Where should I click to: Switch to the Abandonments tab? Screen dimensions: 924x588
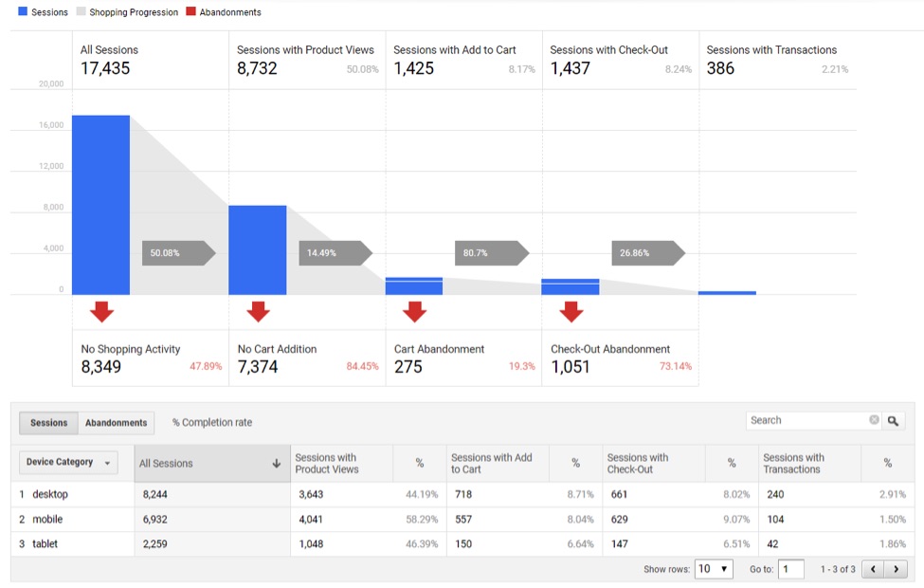tap(114, 423)
